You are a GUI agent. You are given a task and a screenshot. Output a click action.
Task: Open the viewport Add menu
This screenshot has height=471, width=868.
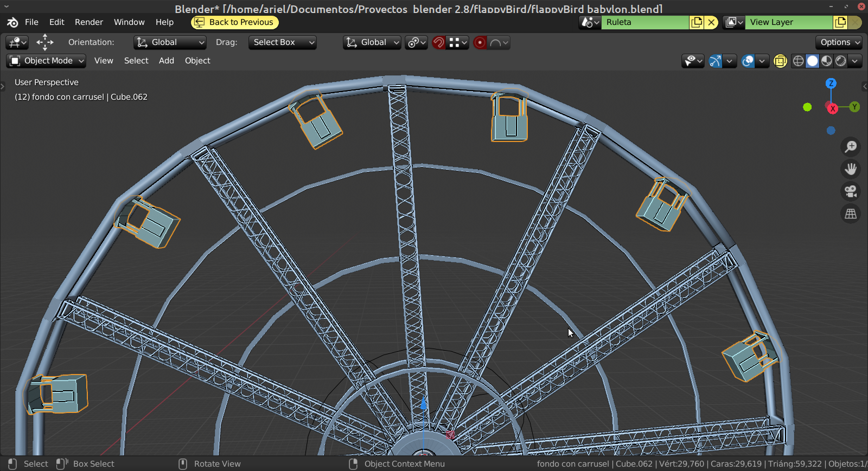[x=167, y=61]
